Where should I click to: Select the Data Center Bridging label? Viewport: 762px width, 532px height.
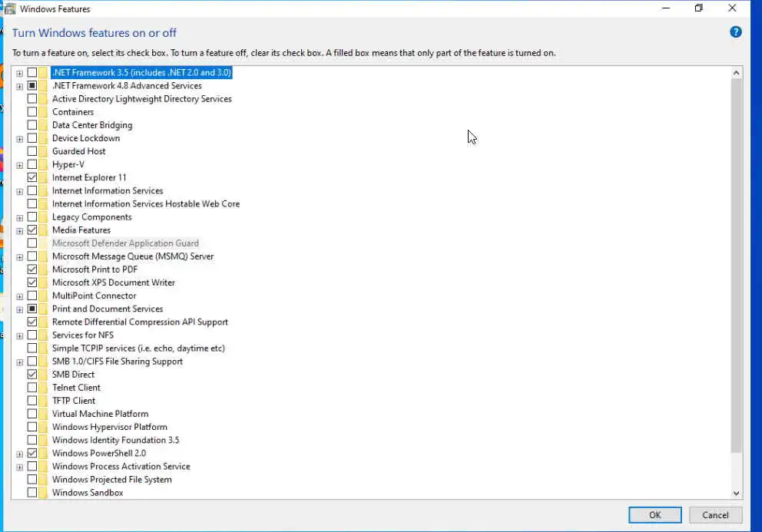tap(92, 125)
